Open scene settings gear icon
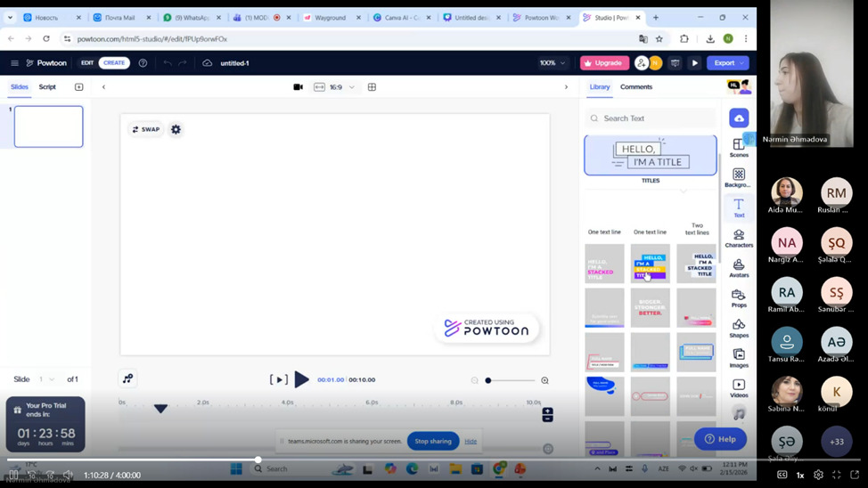This screenshot has height=488, width=868. (x=176, y=129)
